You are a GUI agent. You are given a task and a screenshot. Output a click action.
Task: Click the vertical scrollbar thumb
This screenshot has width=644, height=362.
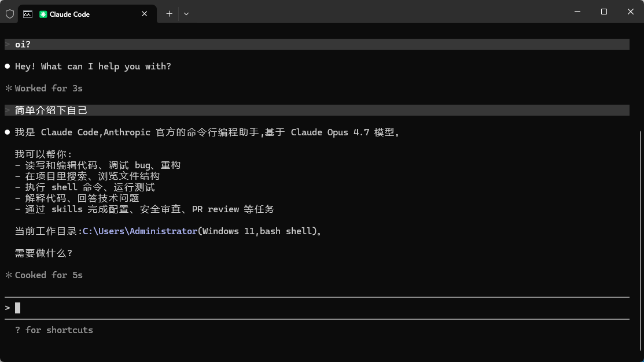click(x=641, y=242)
